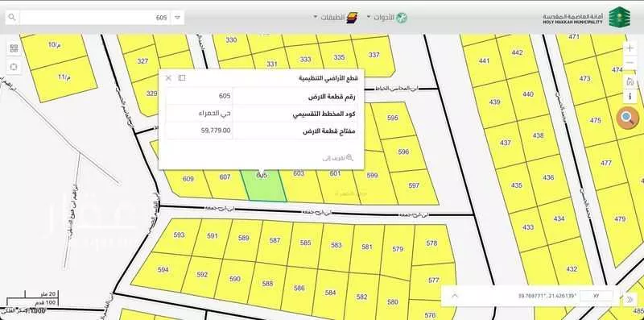Select parcel 442 on the map
644x320 pixels.
pos(518,52)
